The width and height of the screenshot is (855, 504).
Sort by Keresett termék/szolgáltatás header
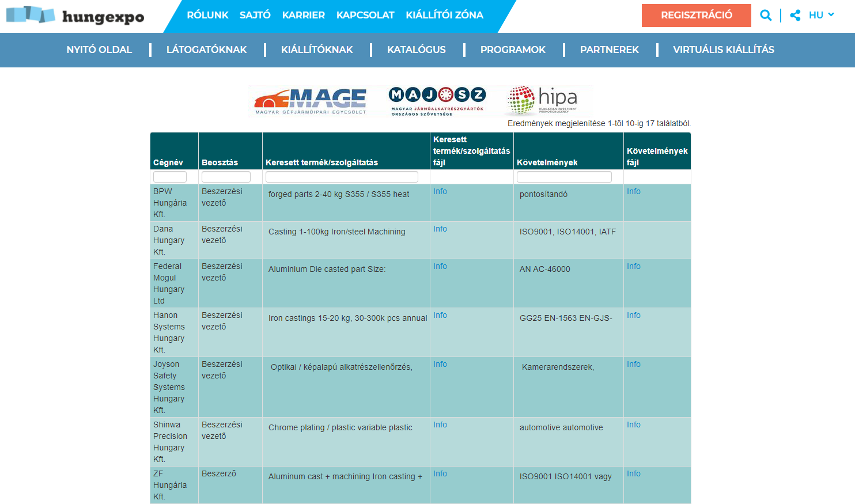321,162
